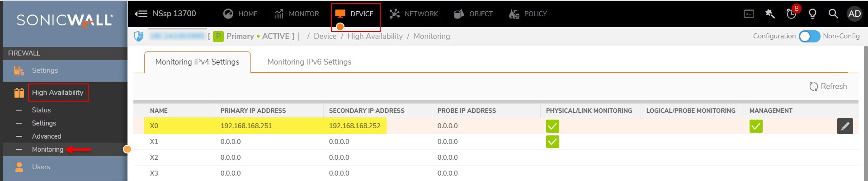Image resolution: width=868 pixels, height=181 pixels.
Task: Click the Refresh button
Action: click(x=828, y=86)
